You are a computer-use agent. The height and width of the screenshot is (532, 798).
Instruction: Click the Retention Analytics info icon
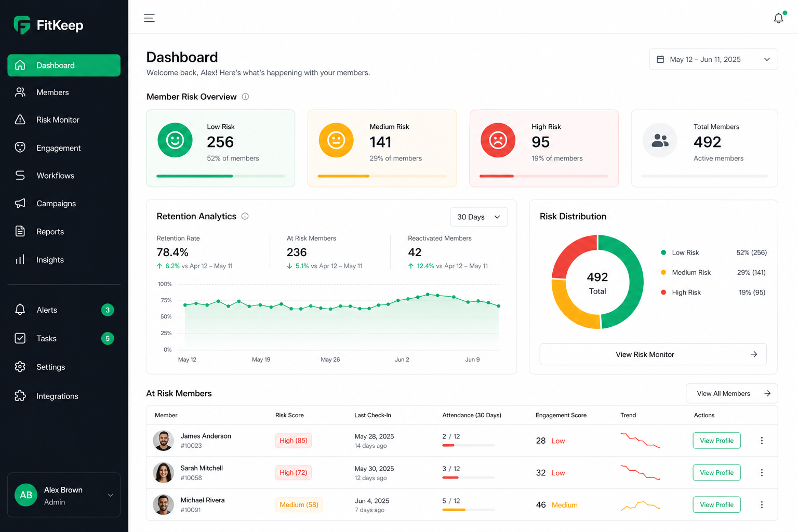point(245,216)
